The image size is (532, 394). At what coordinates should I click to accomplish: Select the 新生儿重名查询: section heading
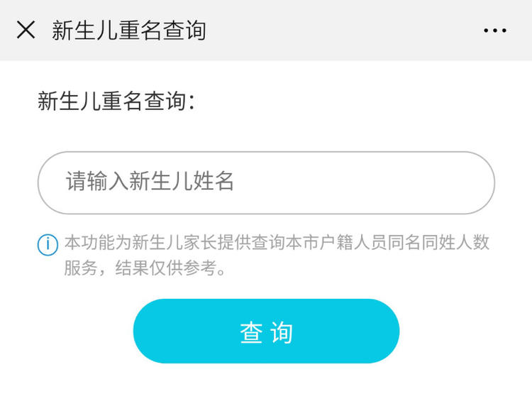[x=116, y=101]
